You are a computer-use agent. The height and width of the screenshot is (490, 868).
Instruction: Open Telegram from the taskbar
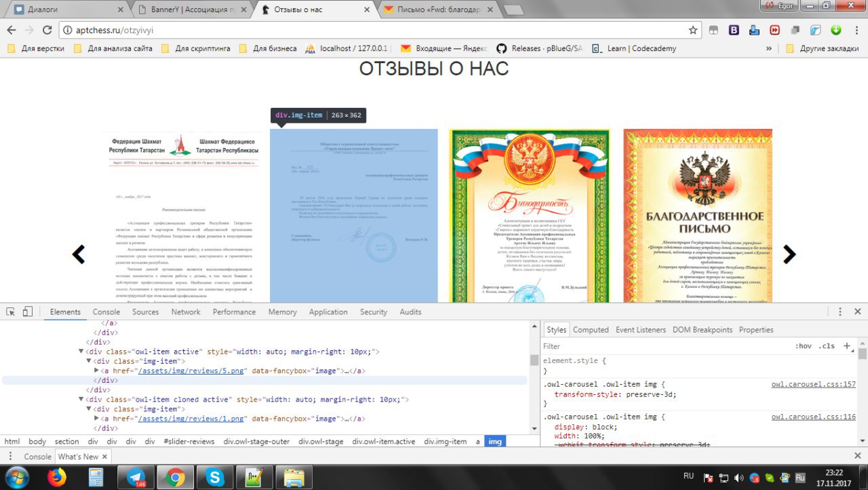coord(136,478)
